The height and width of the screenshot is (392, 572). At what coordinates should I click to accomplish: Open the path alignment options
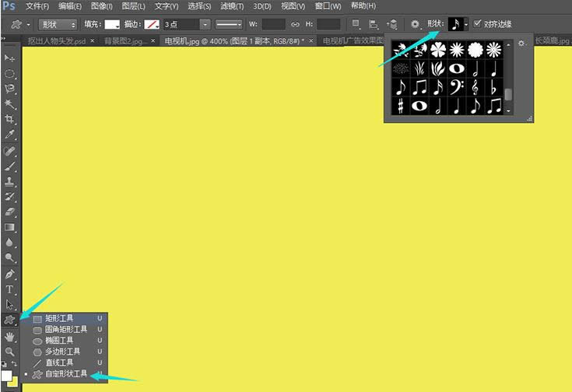pos(374,24)
